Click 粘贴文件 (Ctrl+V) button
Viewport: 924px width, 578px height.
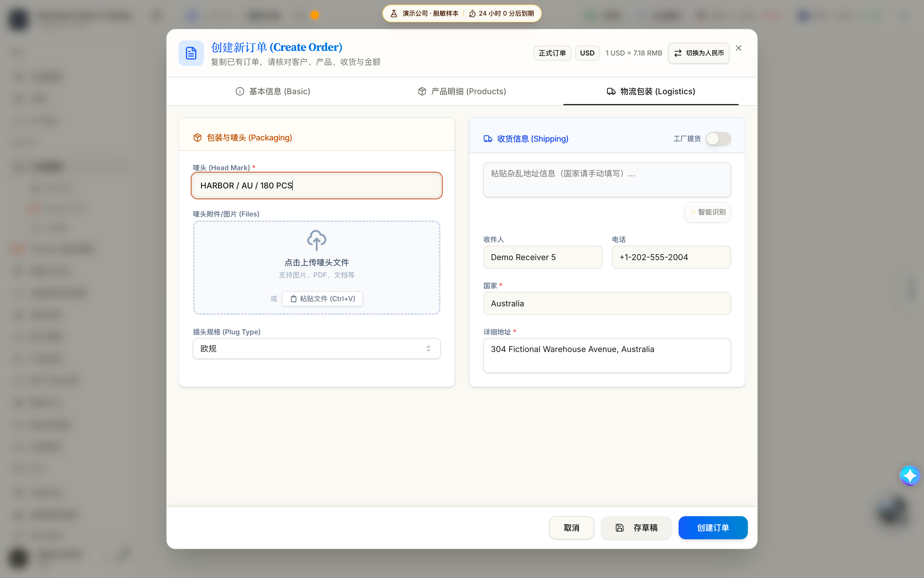tap(323, 299)
